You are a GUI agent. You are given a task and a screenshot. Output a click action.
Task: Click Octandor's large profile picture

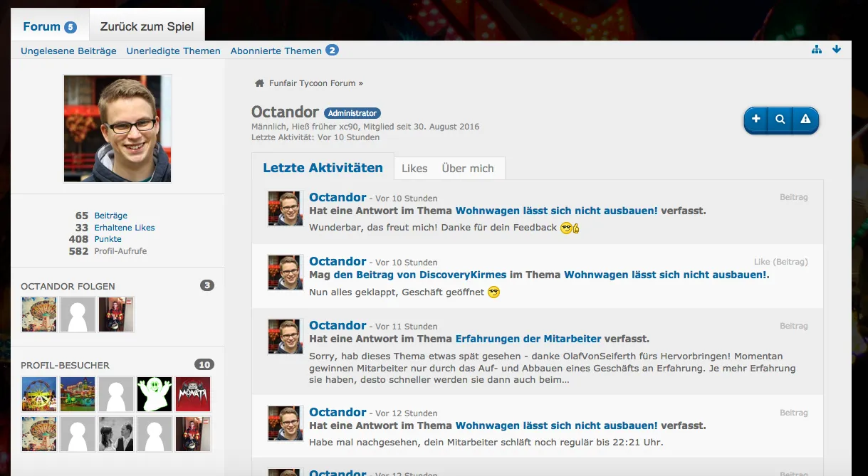coord(117,129)
